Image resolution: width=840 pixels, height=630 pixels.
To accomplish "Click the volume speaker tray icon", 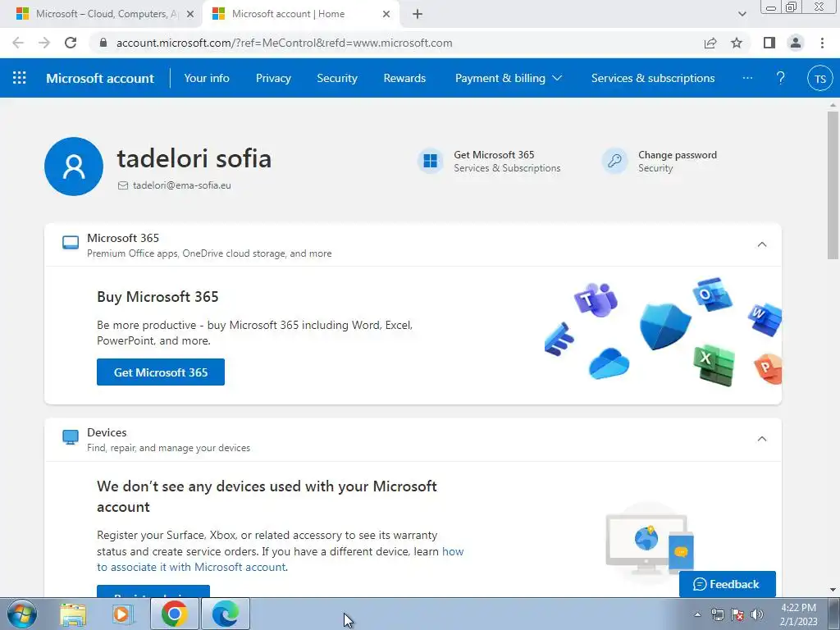I will coord(757,614).
